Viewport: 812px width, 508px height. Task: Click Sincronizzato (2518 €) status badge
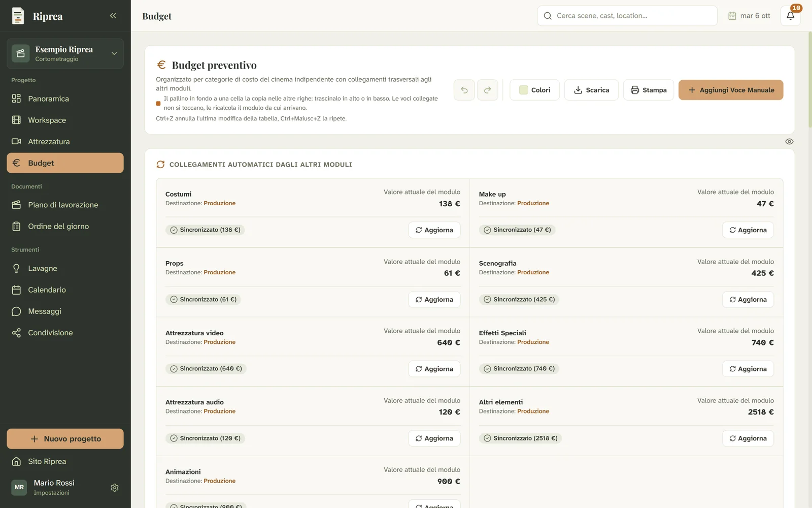[520, 438]
